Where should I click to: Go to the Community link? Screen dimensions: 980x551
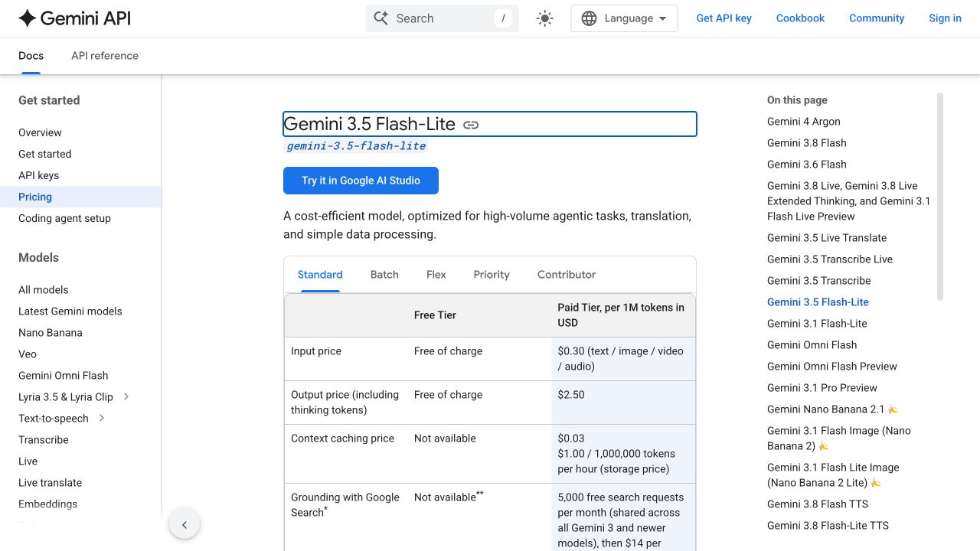point(877,18)
